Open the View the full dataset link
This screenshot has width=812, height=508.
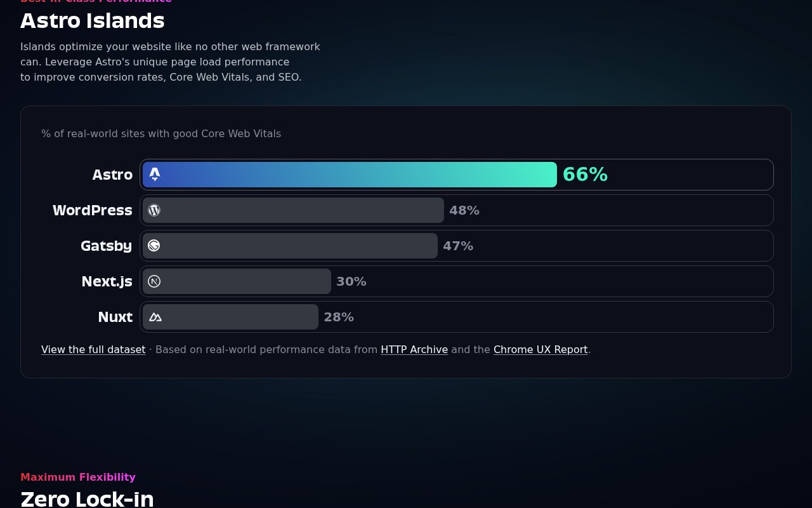pos(93,349)
